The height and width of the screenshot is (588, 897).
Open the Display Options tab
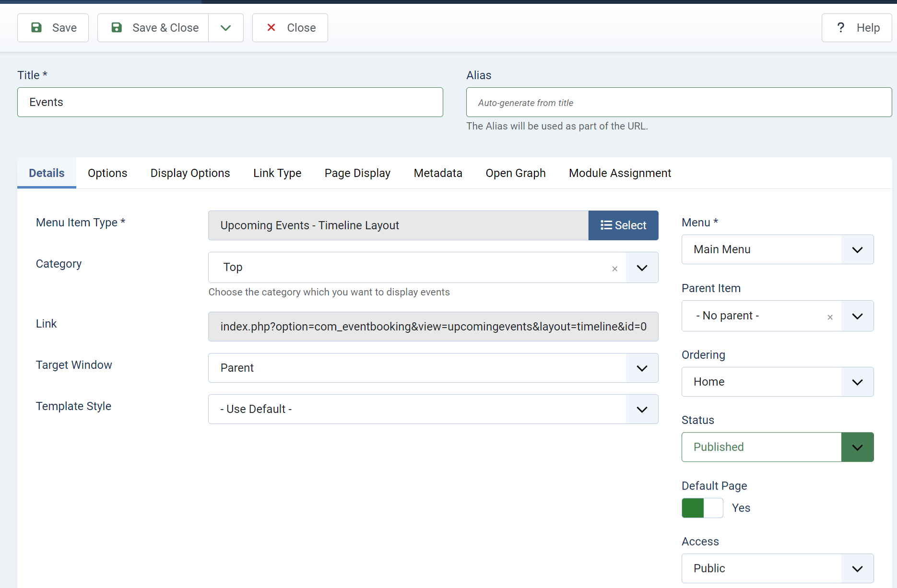point(190,173)
